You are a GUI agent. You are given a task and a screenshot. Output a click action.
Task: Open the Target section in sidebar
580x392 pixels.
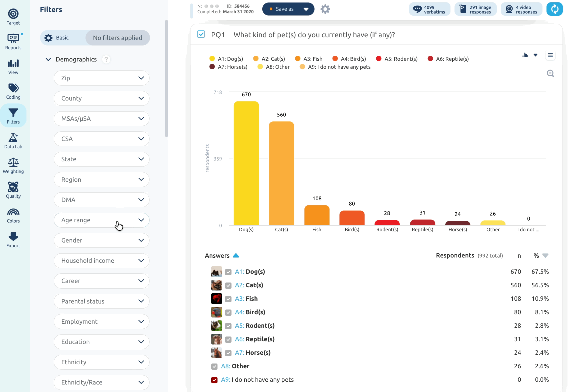(13, 17)
